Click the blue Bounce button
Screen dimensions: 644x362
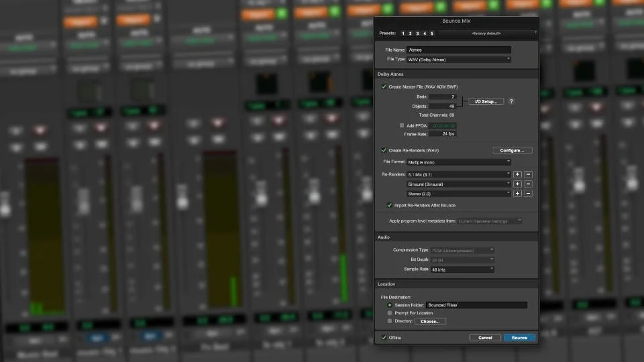coord(519,338)
